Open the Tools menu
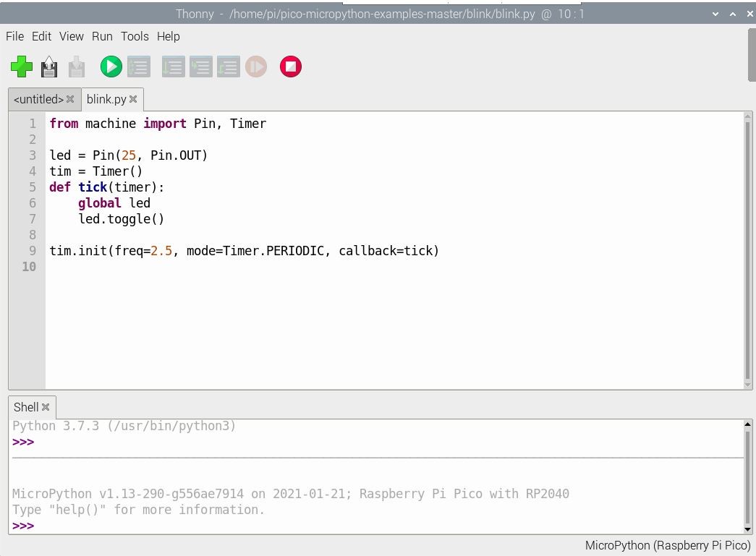 [135, 36]
